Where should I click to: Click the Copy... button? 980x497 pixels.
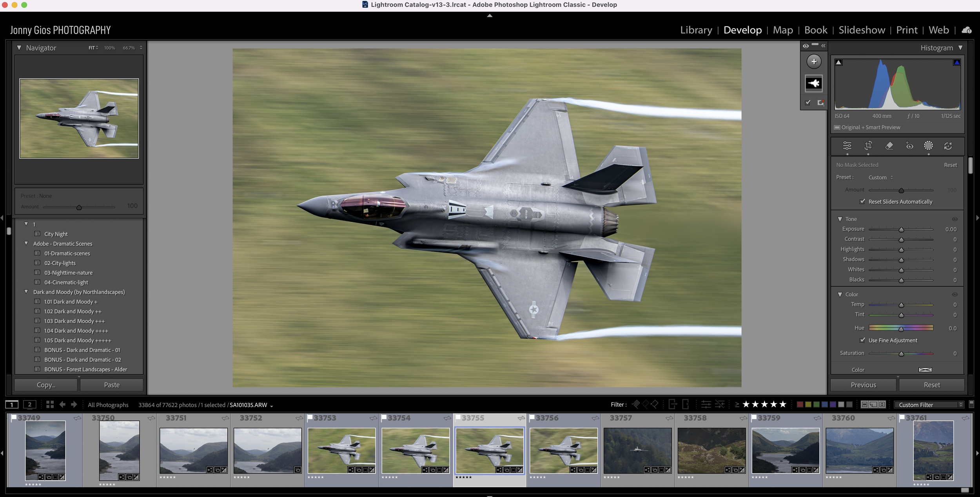tap(46, 385)
